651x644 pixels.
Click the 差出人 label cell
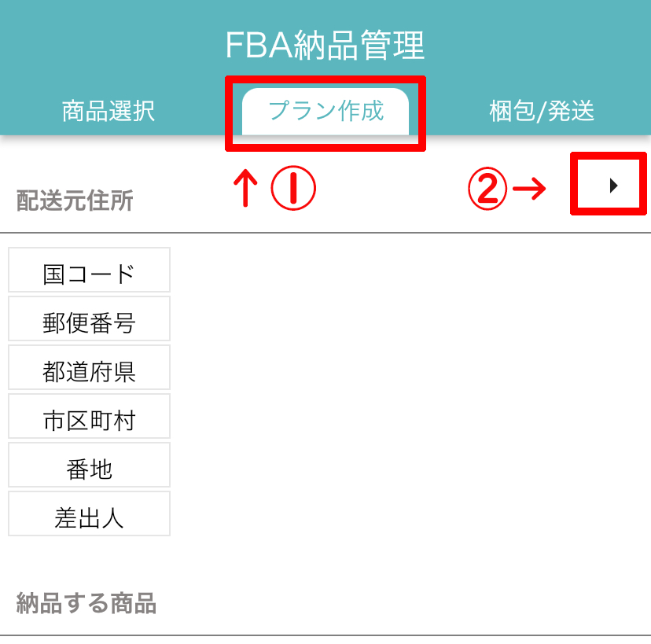pos(89,518)
